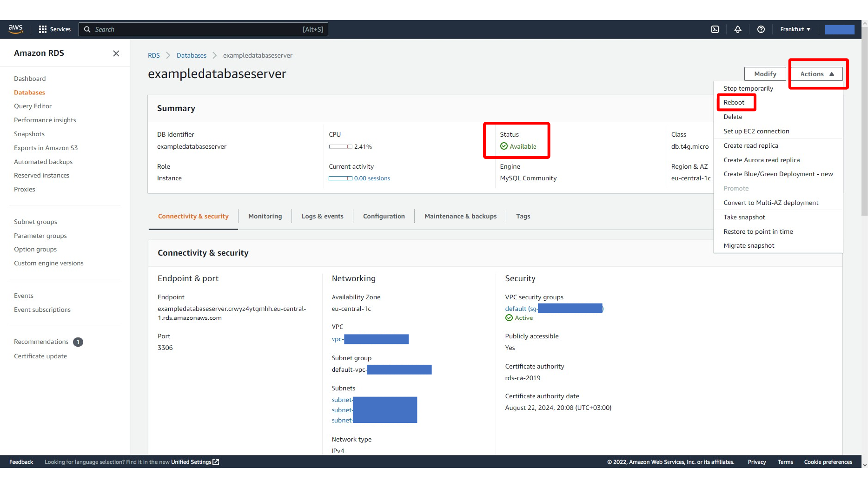Open the Terms footer link

click(785, 462)
